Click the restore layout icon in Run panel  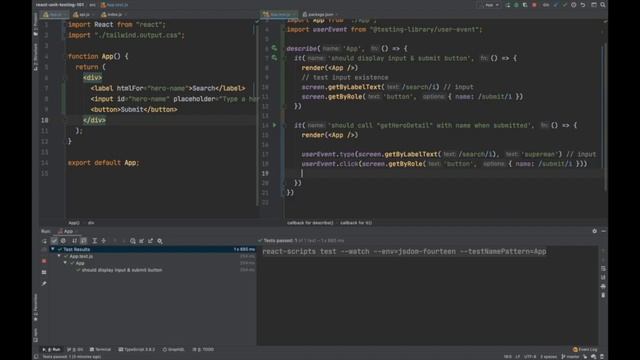click(x=44, y=272)
